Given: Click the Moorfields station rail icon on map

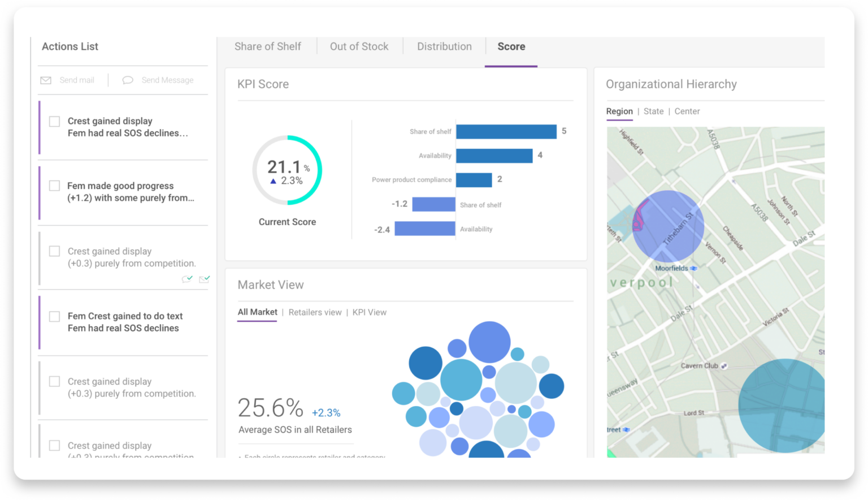Looking at the screenshot, I should coord(694,269).
